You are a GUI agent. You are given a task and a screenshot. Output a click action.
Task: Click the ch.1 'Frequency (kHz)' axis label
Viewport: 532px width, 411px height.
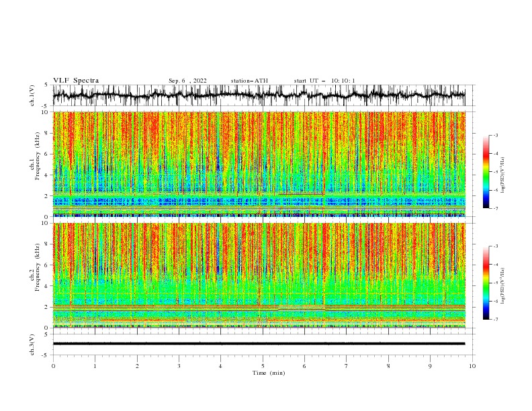coord(38,156)
